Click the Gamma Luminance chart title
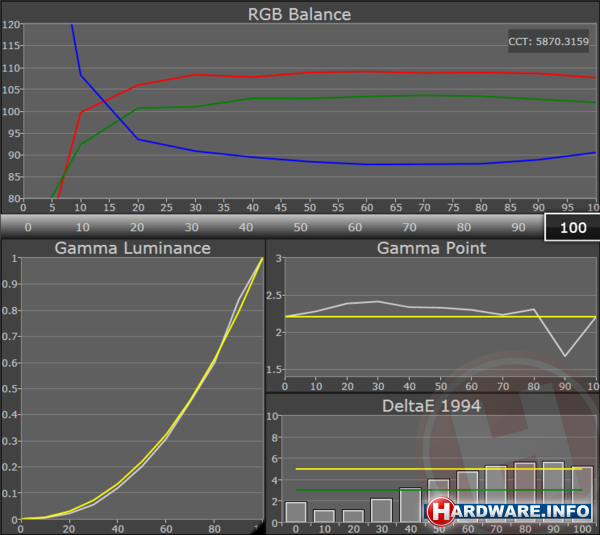This screenshot has width=600, height=535. click(x=132, y=248)
